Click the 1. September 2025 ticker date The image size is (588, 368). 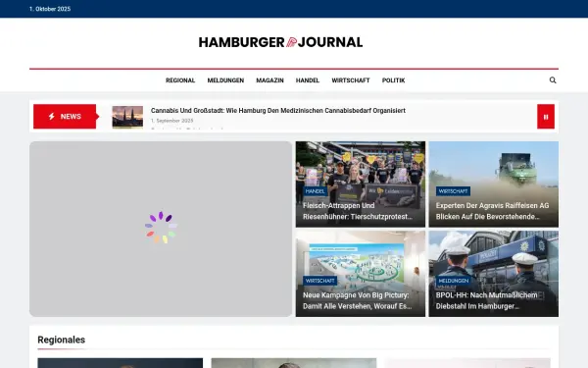pos(172,121)
